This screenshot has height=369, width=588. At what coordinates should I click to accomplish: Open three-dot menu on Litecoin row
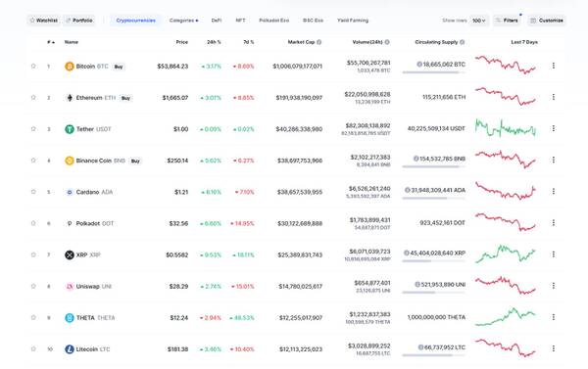[554, 348]
